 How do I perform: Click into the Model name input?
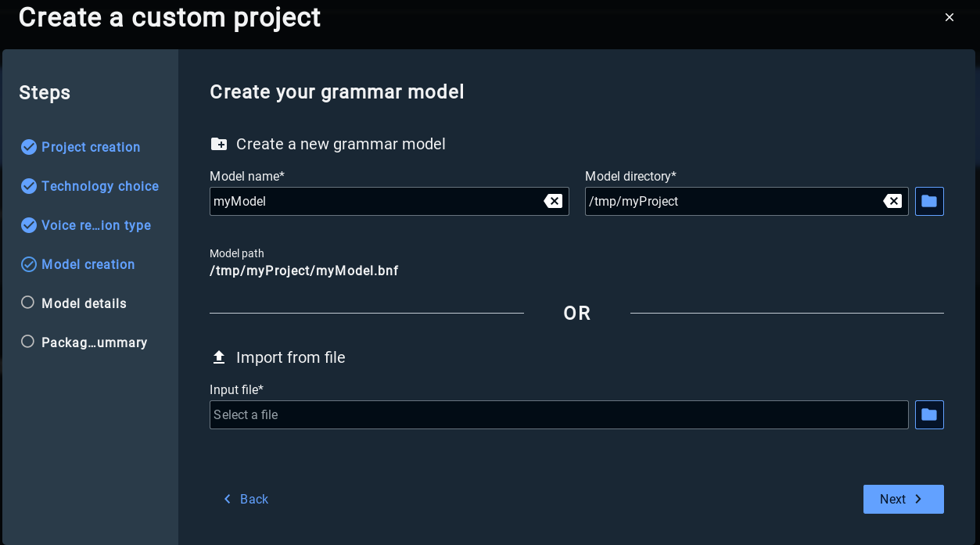point(375,201)
